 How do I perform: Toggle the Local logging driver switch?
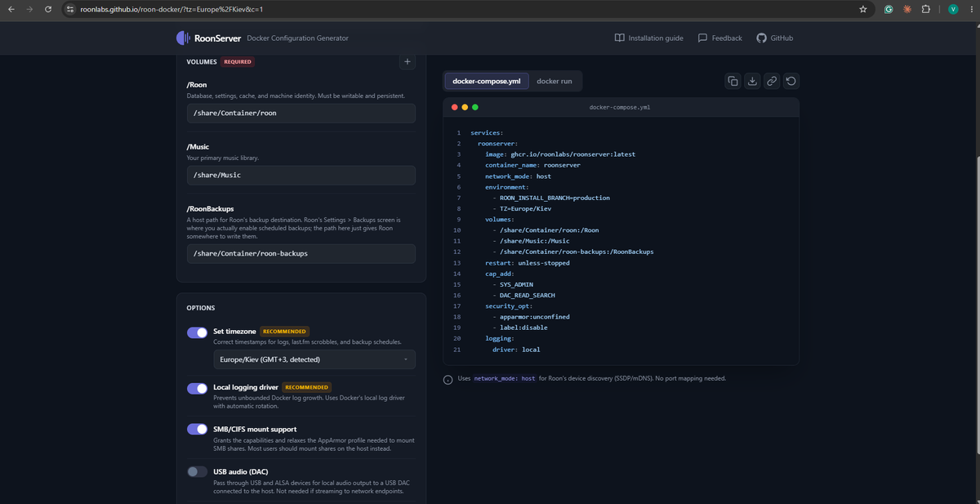click(197, 388)
